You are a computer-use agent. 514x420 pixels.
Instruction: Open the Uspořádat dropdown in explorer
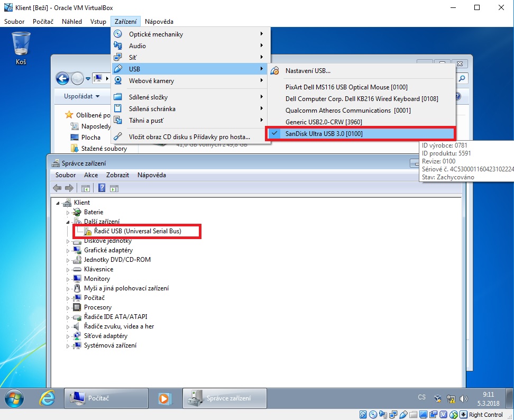point(81,96)
